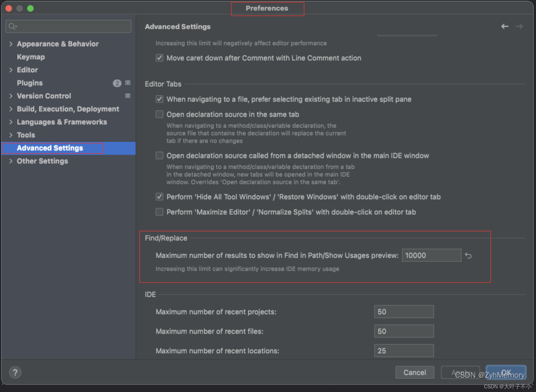Open the Plugins settings page
Screen dimensions: 536x392
(x=30, y=83)
